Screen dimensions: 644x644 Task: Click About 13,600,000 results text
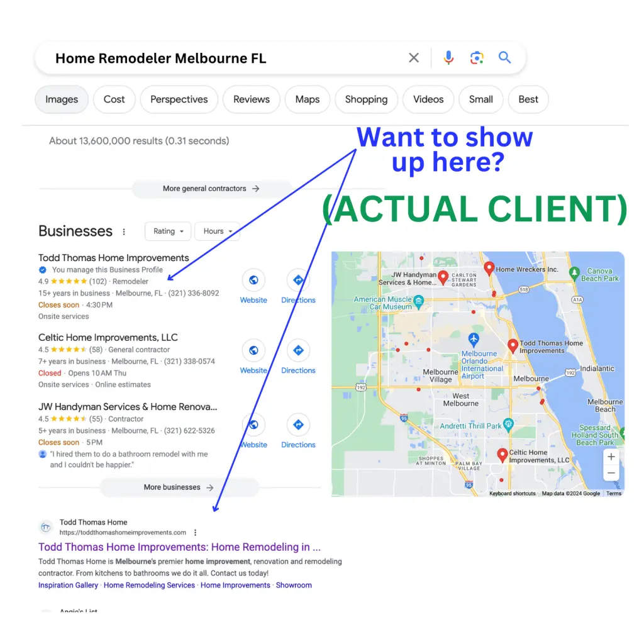pos(139,141)
